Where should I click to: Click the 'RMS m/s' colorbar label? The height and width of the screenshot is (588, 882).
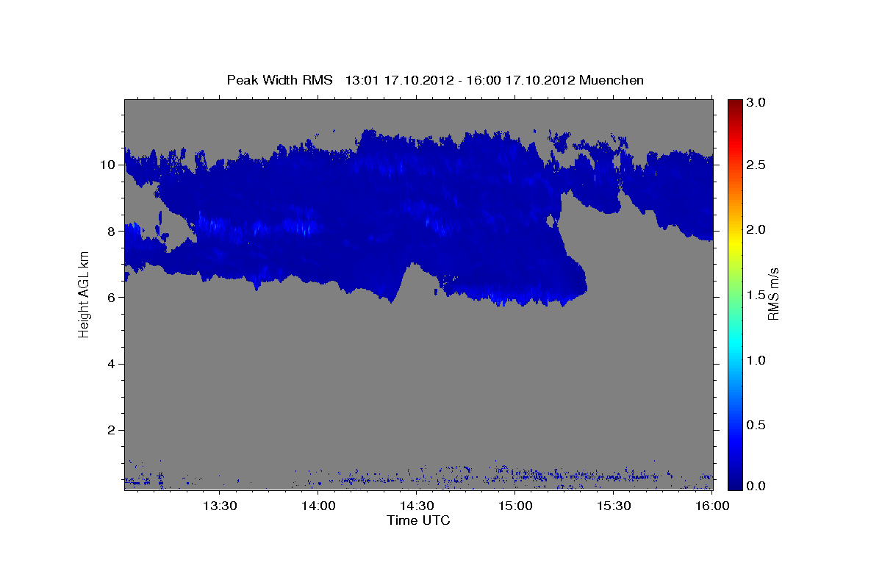pos(774,294)
